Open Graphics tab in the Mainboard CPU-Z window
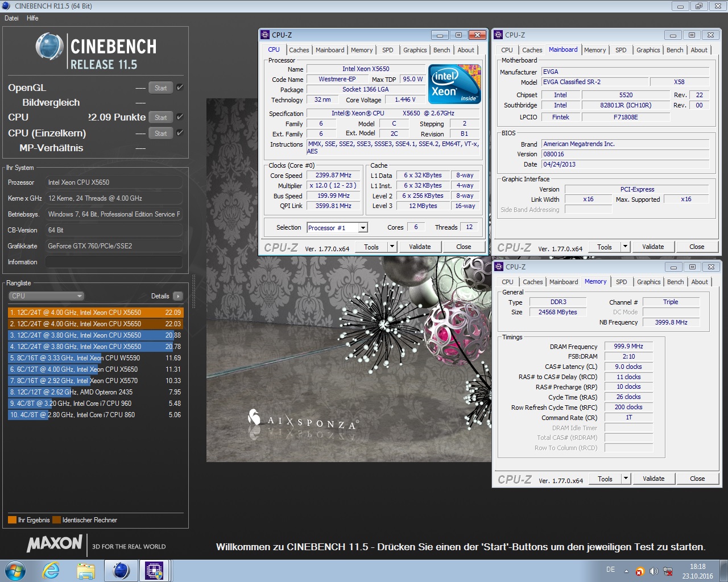Viewport: 728px width, 582px height. click(648, 50)
